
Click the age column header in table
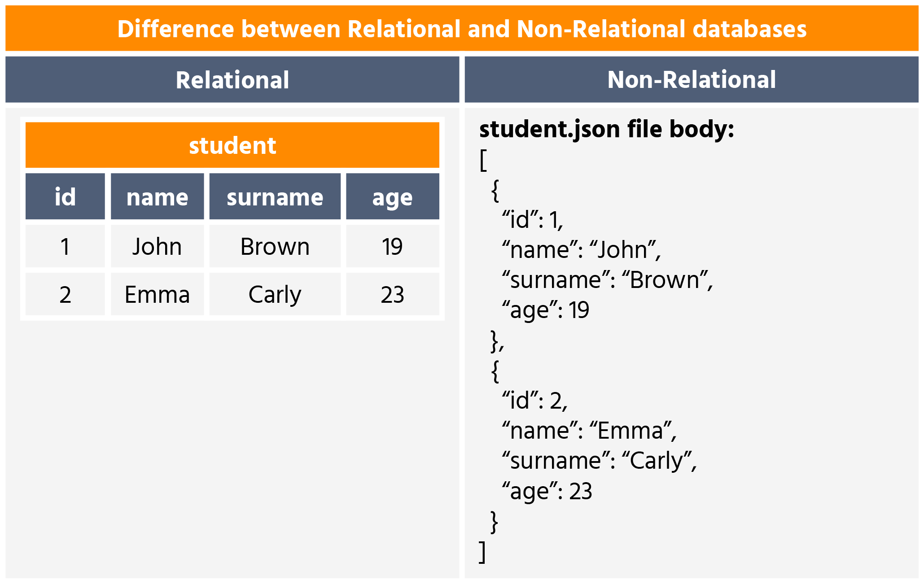392,196
